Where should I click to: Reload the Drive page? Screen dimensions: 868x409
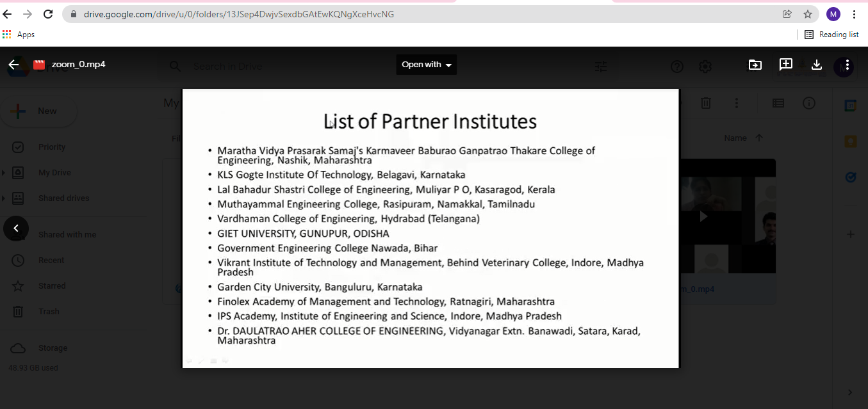(48, 14)
